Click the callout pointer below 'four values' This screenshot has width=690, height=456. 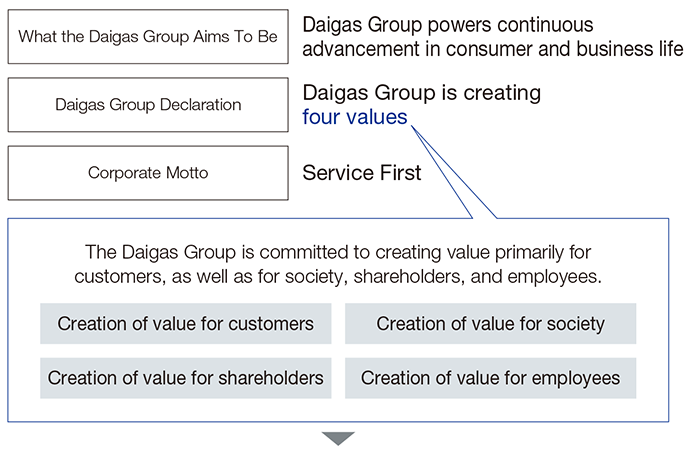click(453, 172)
